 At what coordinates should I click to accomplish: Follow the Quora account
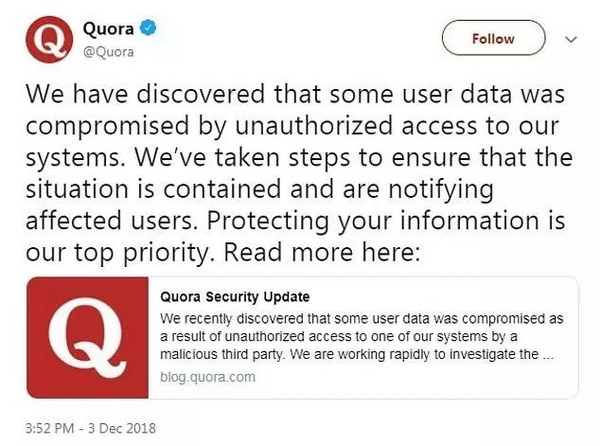493,38
